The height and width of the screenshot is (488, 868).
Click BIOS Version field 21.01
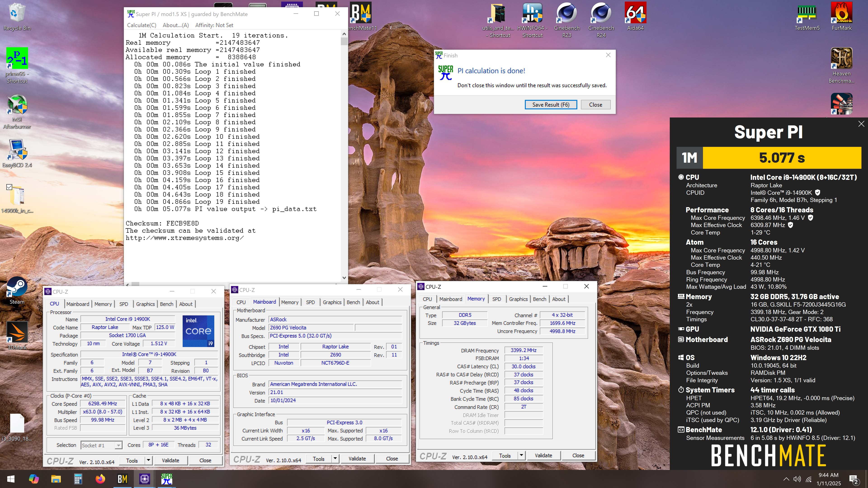point(335,392)
